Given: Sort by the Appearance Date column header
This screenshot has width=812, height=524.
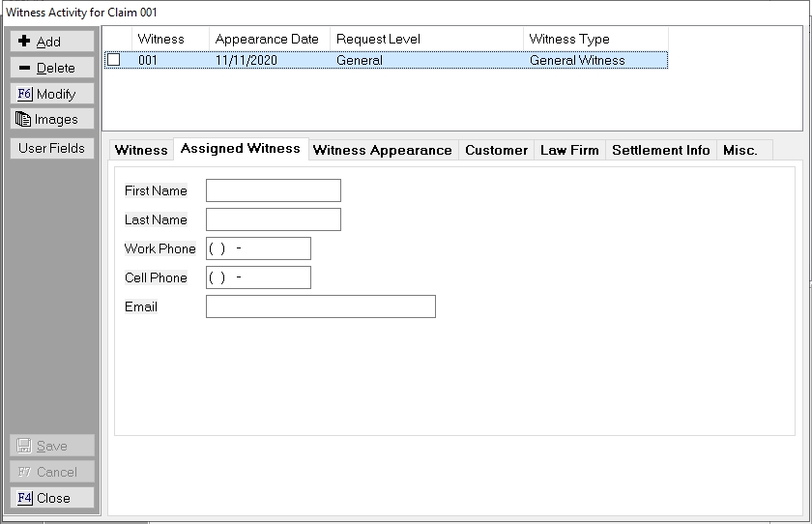Looking at the screenshot, I should (x=268, y=39).
